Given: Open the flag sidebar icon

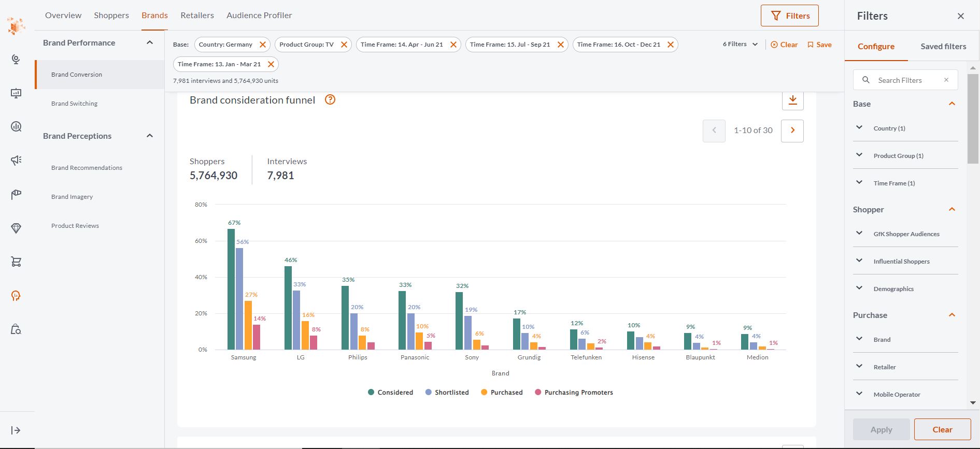Looking at the screenshot, I should pyautogui.click(x=16, y=194).
